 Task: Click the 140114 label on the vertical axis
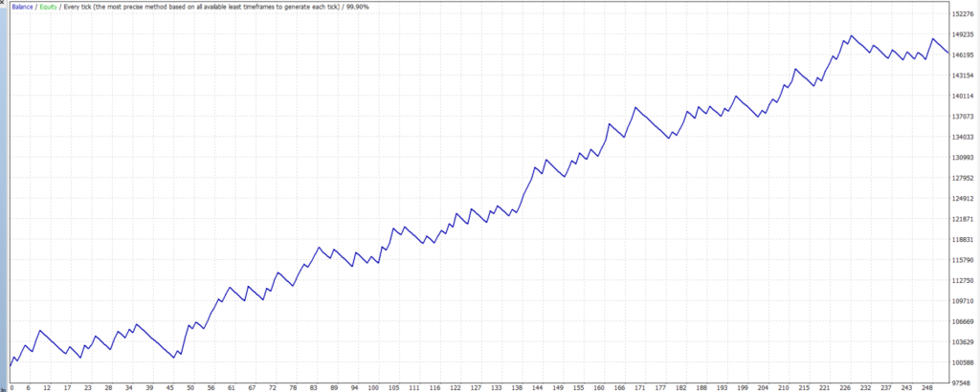tap(965, 96)
